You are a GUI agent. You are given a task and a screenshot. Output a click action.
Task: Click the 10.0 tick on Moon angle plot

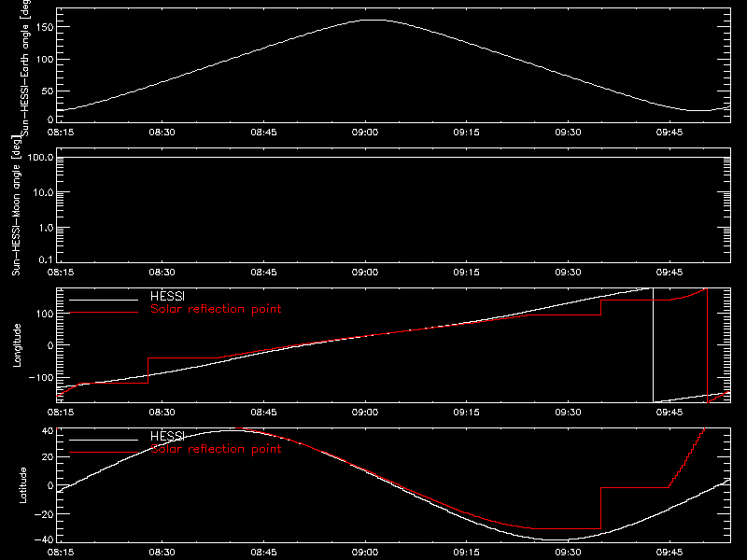pos(43,192)
